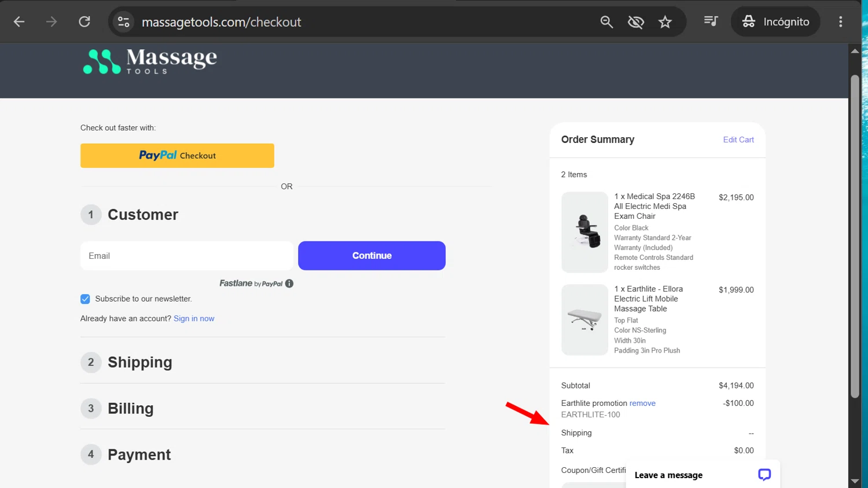Open the Earthlite Ellora massage table thumbnail

click(584, 320)
